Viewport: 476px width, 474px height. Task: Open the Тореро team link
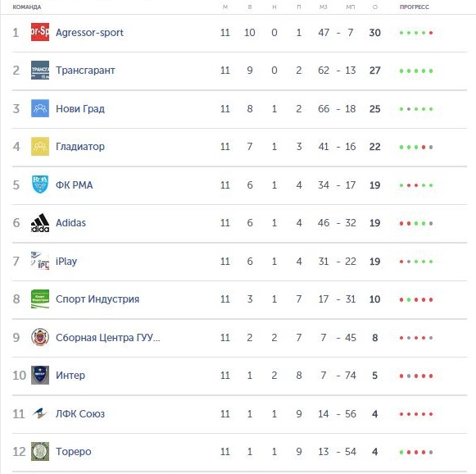(x=74, y=452)
